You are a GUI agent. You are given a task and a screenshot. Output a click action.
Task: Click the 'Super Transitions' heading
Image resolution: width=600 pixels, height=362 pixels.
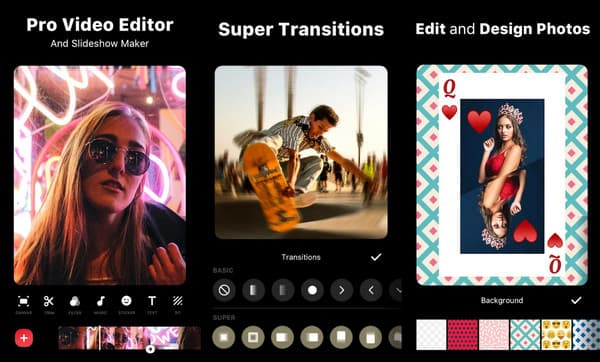pos(301,29)
